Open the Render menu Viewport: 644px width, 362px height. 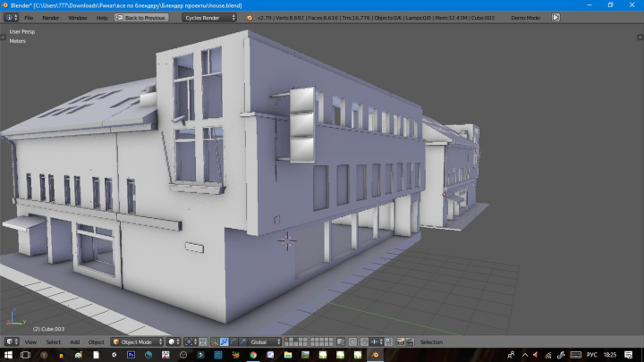click(50, 18)
